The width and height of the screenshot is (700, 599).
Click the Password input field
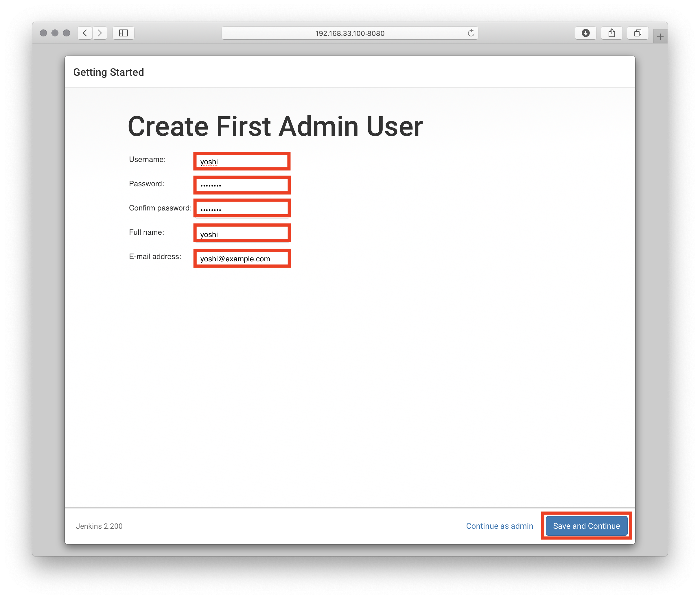242,185
